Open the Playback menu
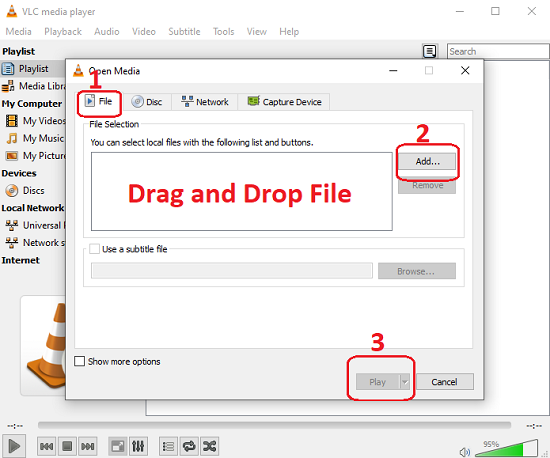 coord(63,32)
